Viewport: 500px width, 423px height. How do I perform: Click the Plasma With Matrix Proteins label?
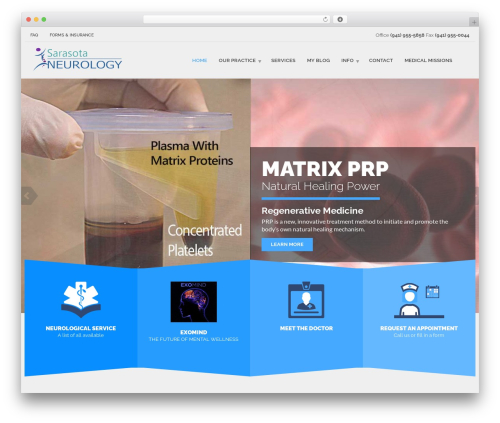[x=192, y=153]
